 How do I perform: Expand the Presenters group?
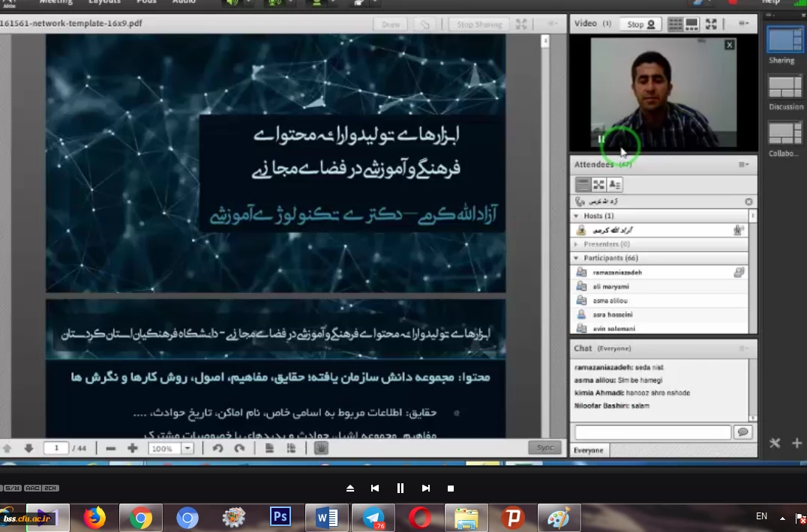(577, 244)
